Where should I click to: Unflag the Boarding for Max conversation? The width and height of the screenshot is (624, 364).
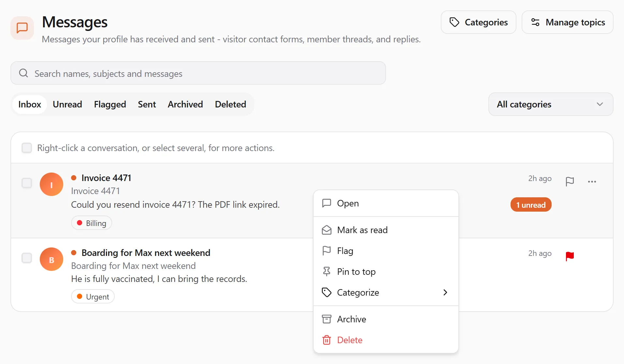(570, 256)
